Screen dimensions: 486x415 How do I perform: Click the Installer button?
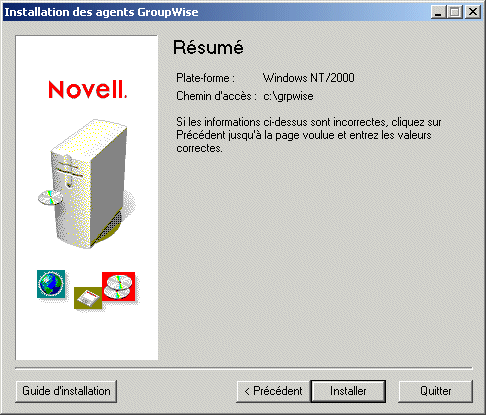click(348, 391)
